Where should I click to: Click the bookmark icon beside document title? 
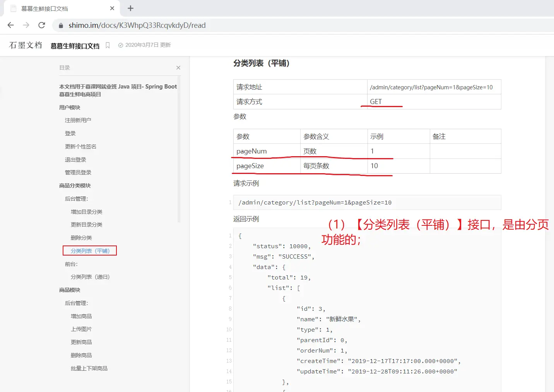(x=108, y=45)
